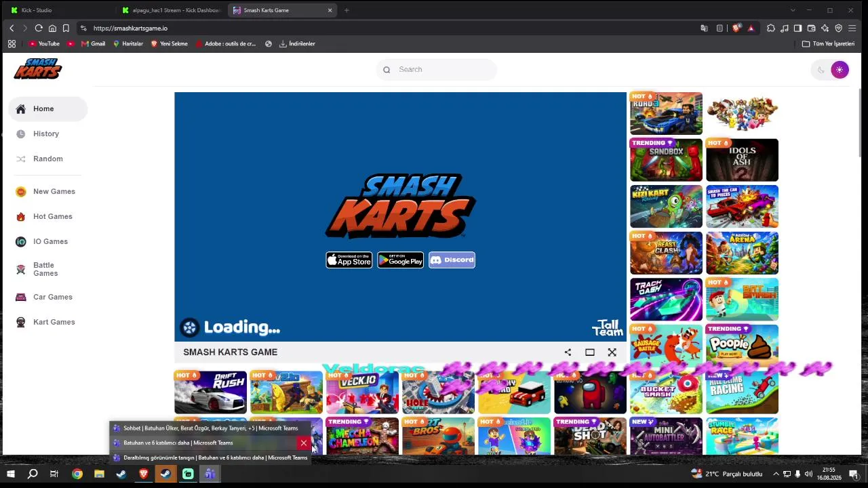868x488 pixels.
Task: Open the browser extensions puzzle icon
Action: tap(771, 28)
